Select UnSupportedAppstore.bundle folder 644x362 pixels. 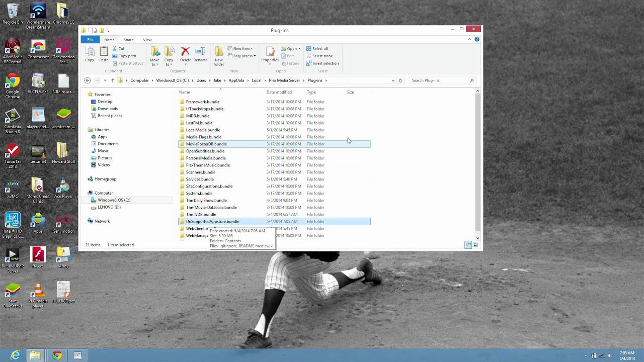point(274,221)
